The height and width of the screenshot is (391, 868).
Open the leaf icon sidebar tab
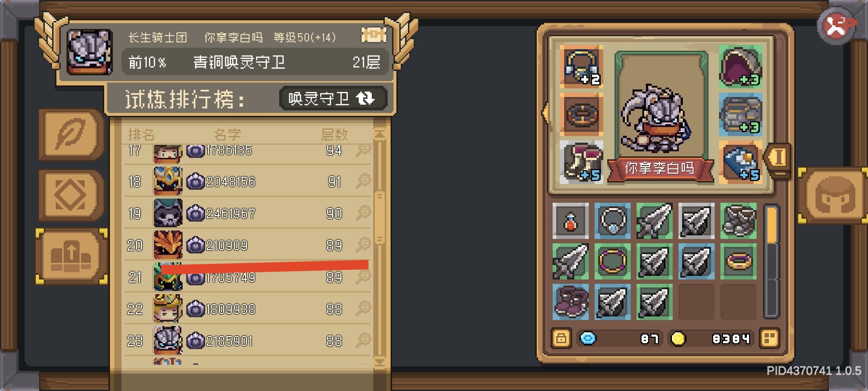click(x=71, y=134)
